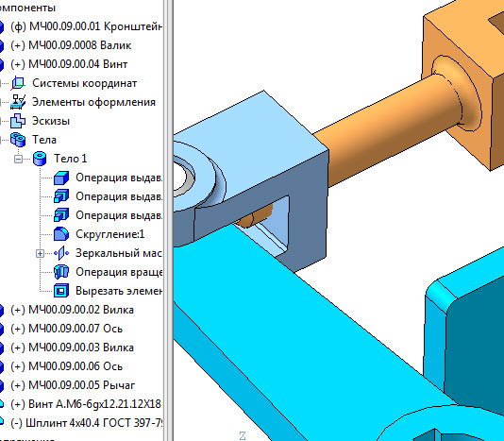Click the Операция вращения revolve icon
Image resolution: width=504 pixels, height=441 pixels.
pyautogui.click(x=61, y=272)
